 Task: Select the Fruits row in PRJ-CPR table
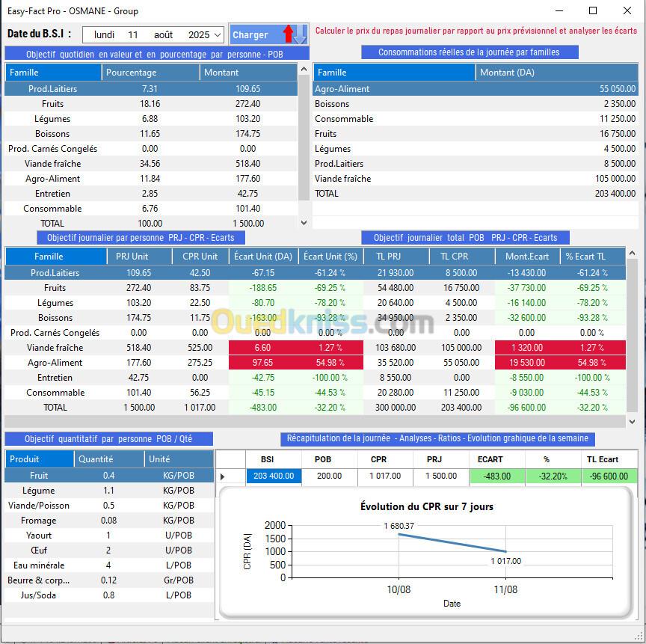[54, 288]
